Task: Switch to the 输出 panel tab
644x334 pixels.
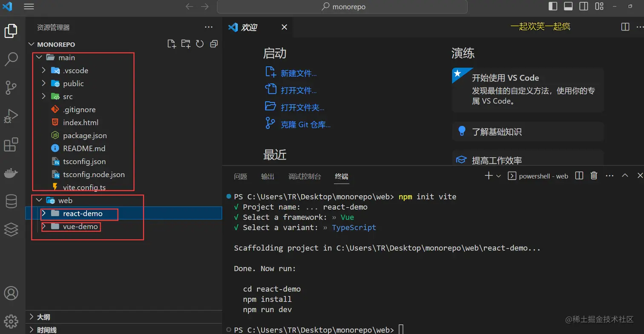Action: click(267, 176)
